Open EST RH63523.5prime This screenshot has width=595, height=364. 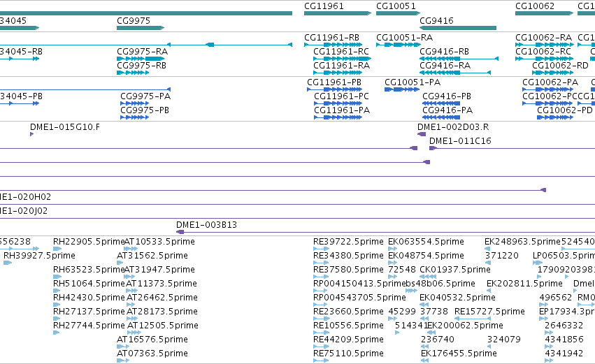point(57,277)
